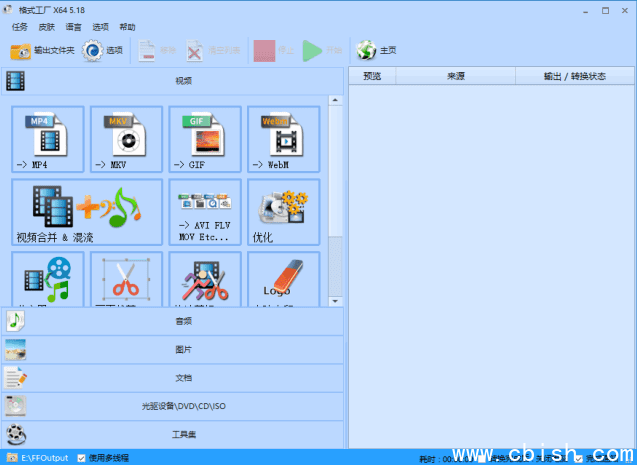Click the disc drive icon beside 光驱设备
The image size is (637, 465).
point(15,406)
